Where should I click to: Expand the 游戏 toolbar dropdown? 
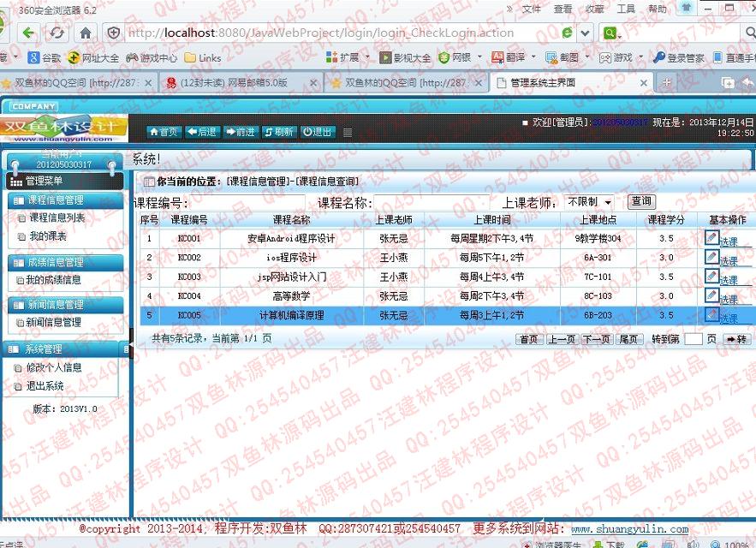(x=640, y=57)
